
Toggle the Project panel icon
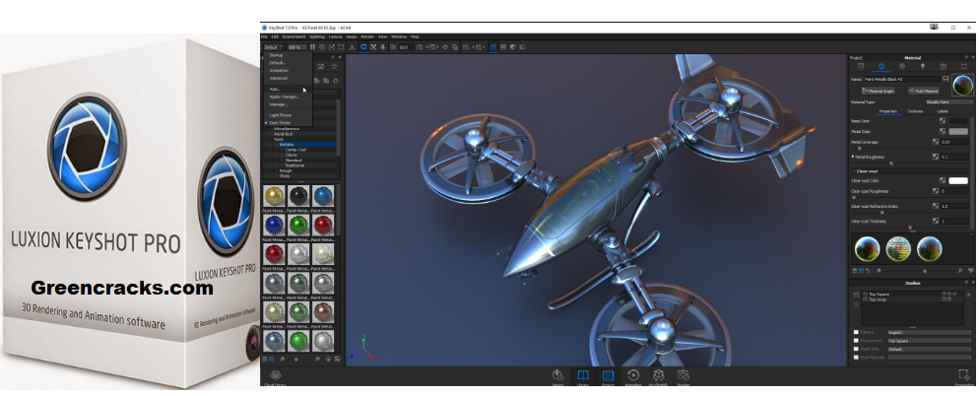click(608, 376)
